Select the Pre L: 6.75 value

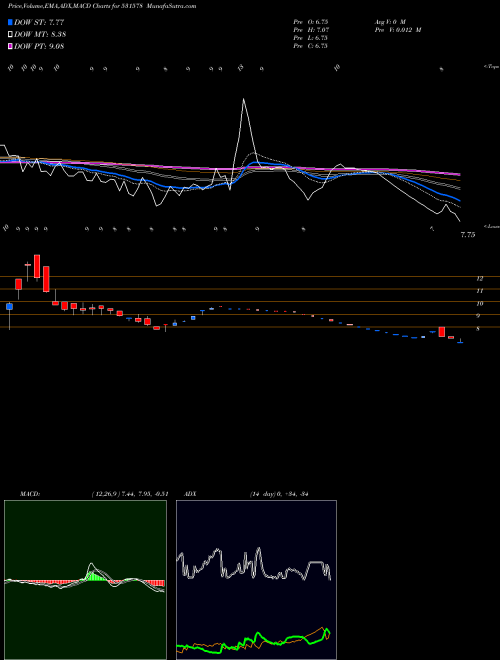(x=311, y=38)
